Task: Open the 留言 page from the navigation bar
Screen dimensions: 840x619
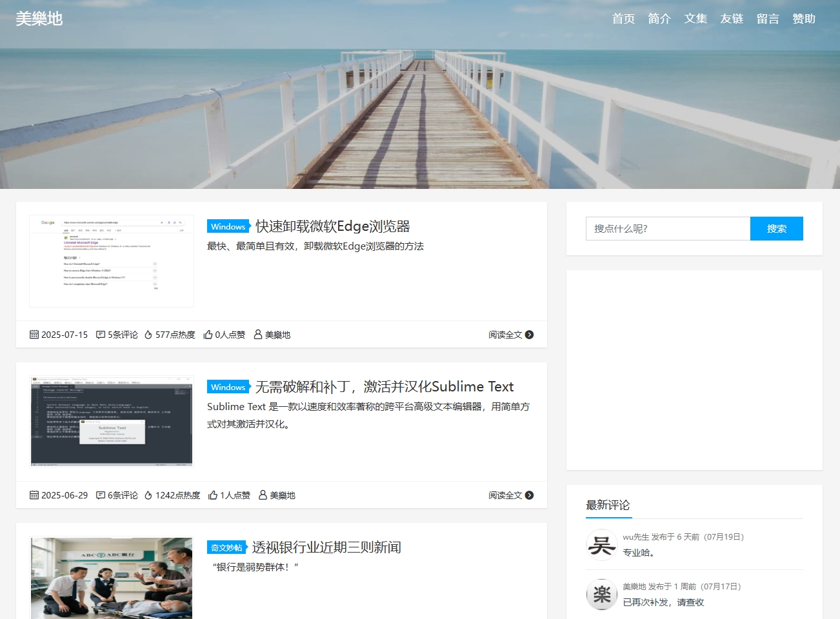Action: [x=768, y=19]
